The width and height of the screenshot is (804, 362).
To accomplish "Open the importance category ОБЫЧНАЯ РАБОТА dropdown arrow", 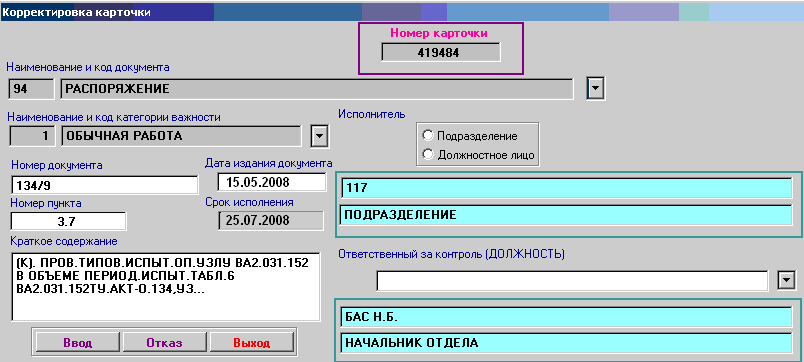I will click(319, 136).
